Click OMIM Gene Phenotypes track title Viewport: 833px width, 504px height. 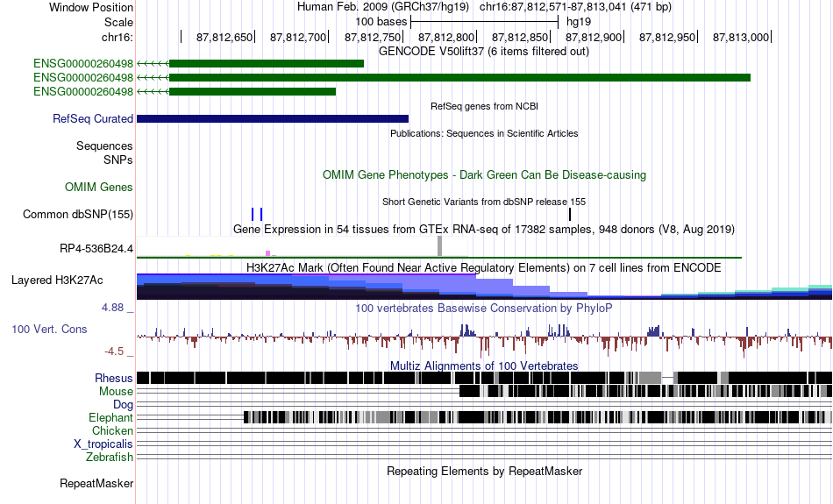[484, 174]
